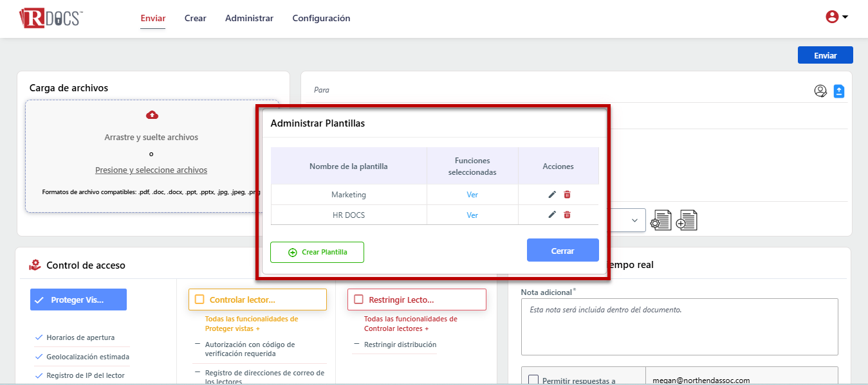Click the add template plus-document icon
This screenshot has height=385, width=868.
[x=687, y=220]
